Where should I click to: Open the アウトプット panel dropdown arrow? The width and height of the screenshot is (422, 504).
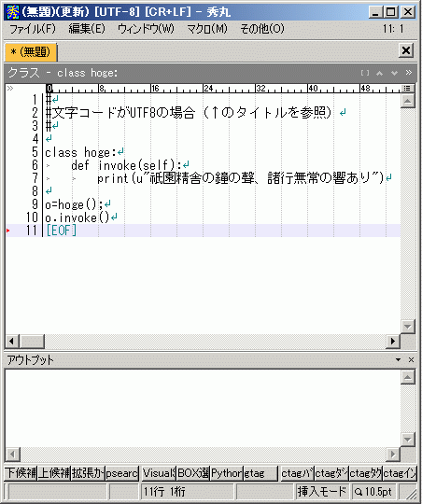tap(399, 359)
